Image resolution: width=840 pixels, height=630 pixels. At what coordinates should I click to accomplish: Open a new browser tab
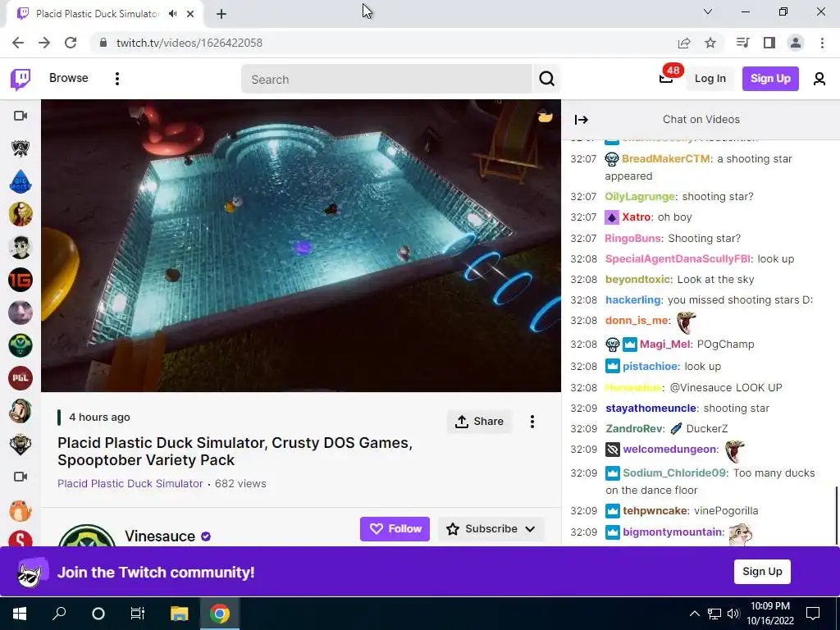pyautogui.click(x=221, y=14)
